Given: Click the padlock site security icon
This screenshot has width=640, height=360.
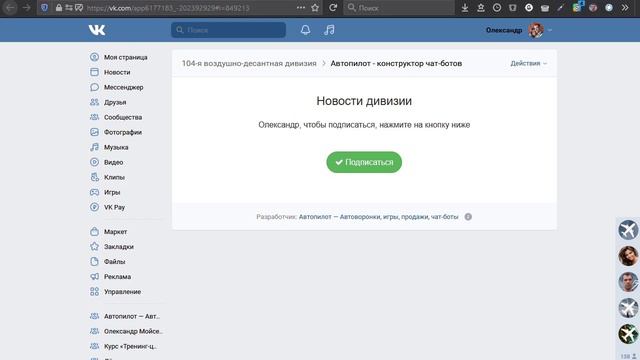Looking at the screenshot, I should (x=59, y=7).
